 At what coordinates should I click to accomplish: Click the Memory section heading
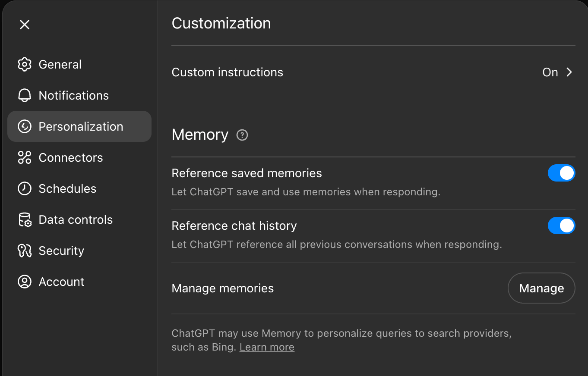200,135
